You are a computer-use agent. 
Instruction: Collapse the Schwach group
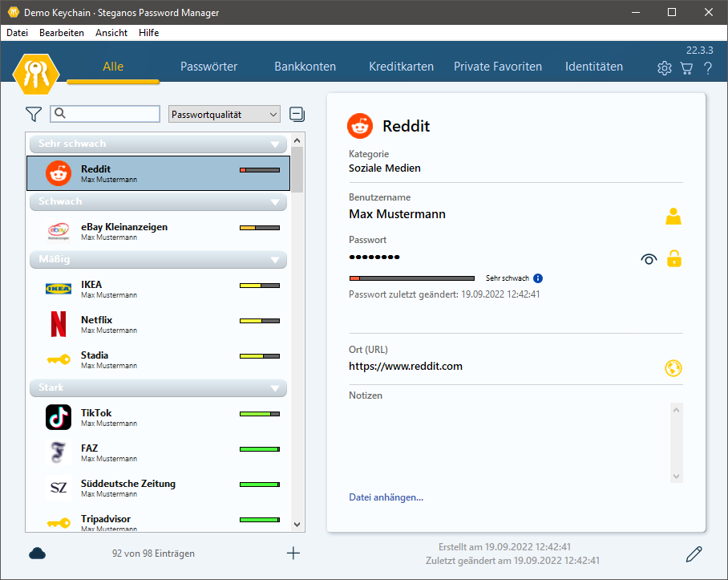click(x=275, y=202)
